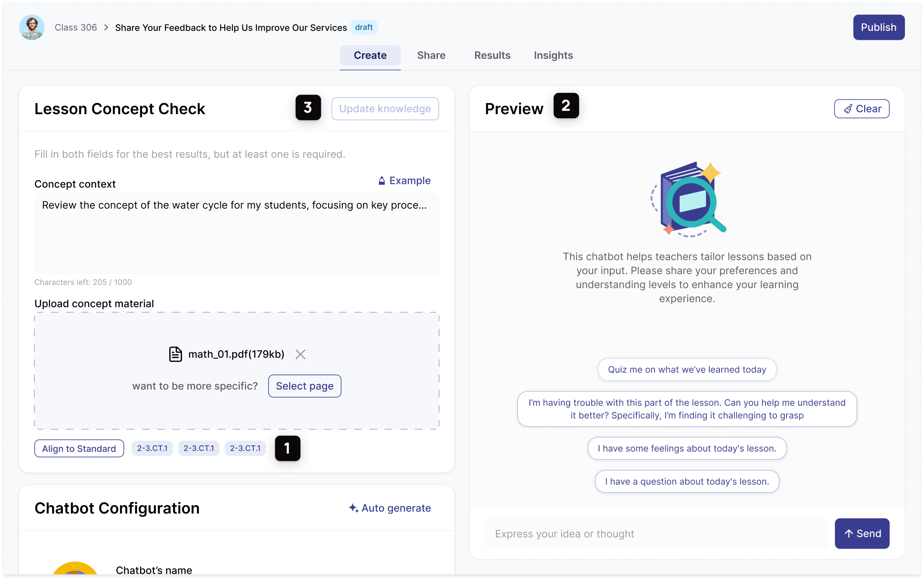Click the broom icon in Clear
Image resolution: width=924 pixels, height=580 pixels.
tap(848, 109)
